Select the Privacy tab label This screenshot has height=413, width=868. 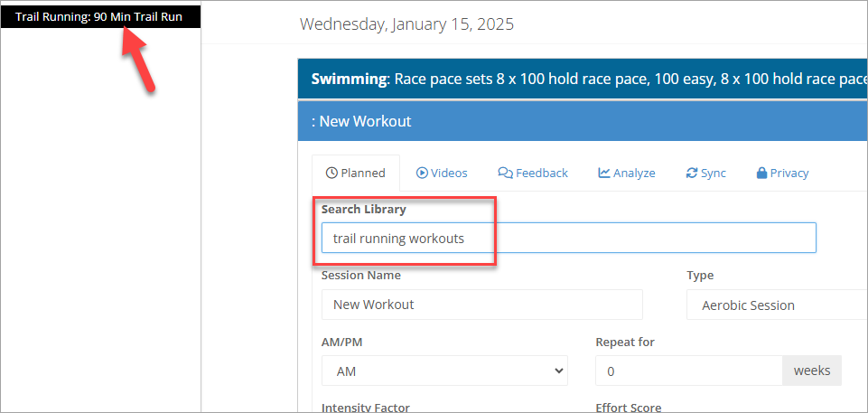(x=789, y=173)
